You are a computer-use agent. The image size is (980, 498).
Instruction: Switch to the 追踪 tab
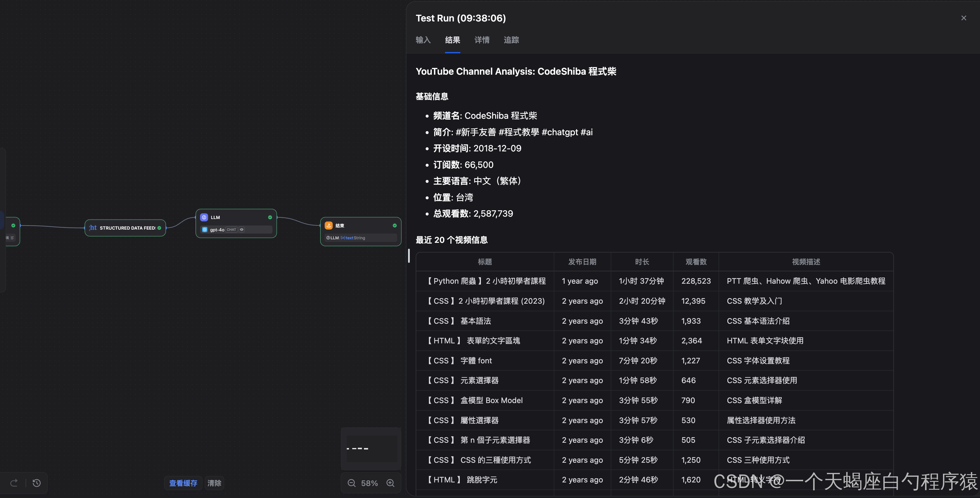511,40
